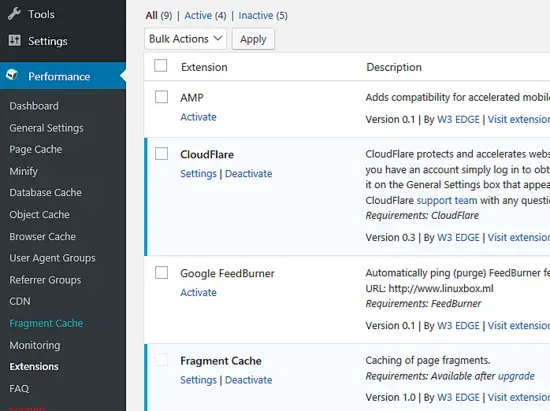Click the Extension column header

(204, 67)
